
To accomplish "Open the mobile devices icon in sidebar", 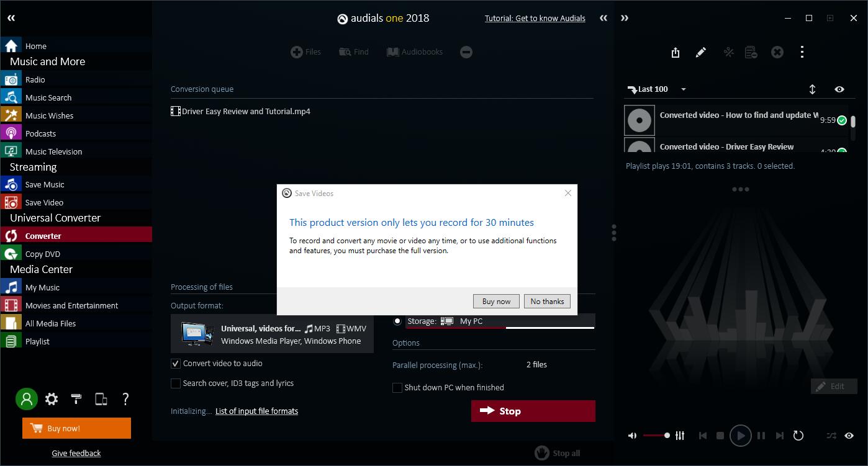I will pyautogui.click(x=101, y=399).
